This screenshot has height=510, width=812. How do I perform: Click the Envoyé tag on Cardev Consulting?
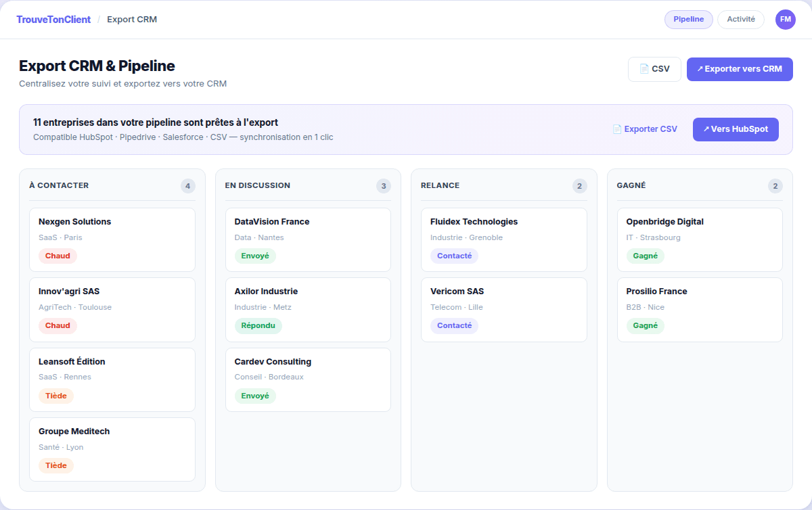point(255,396)
